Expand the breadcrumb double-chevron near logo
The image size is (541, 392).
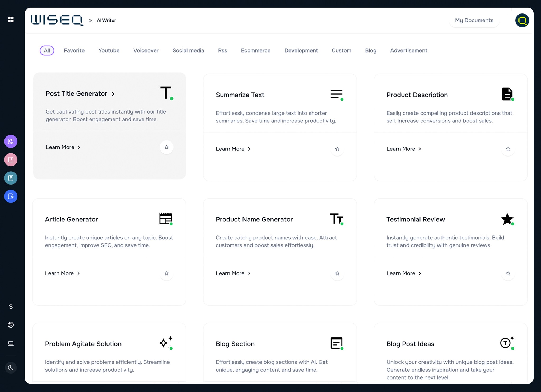pyautogui.click(x=90, y=20)
